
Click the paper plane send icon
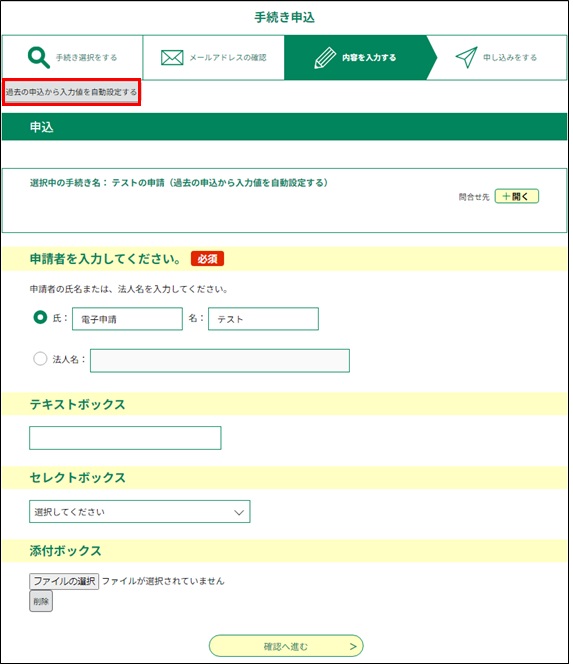pyautogui.click(x=466, y=58)
